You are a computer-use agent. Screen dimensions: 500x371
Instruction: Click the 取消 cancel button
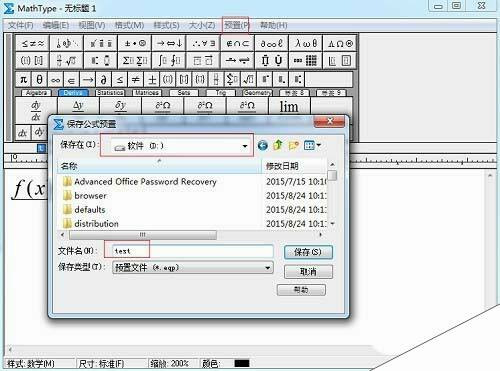click(x=308, y=272)
